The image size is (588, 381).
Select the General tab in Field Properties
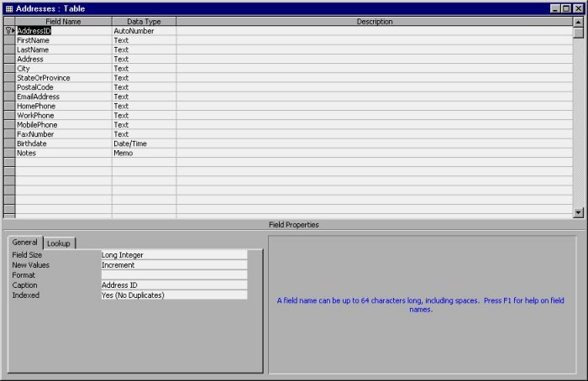(x=25, y=243)
